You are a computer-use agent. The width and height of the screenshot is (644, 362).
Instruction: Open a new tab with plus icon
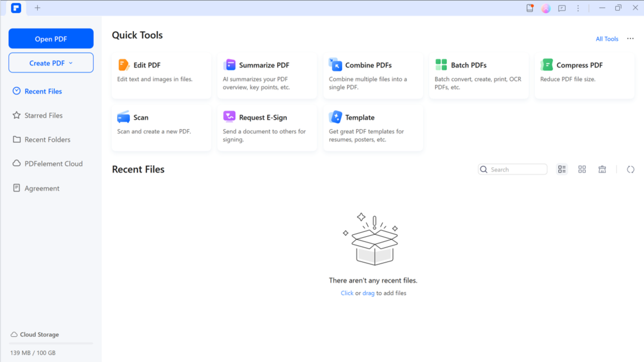coord(37,8)
